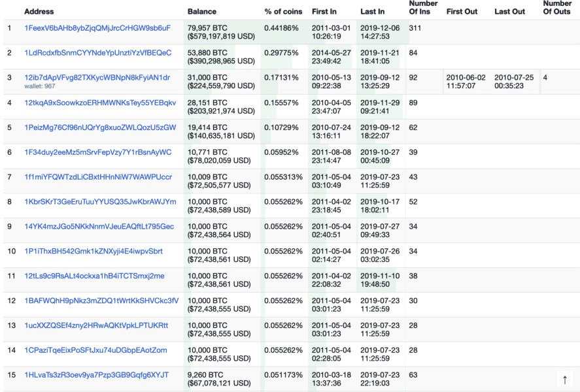Image resolution: width=580 pixels, height=392 pixels.
Task: Open address 1LdRcdxfbSnmCYYNdeYpUnztiYzVfBEQeC
Action: pos(97,53)
